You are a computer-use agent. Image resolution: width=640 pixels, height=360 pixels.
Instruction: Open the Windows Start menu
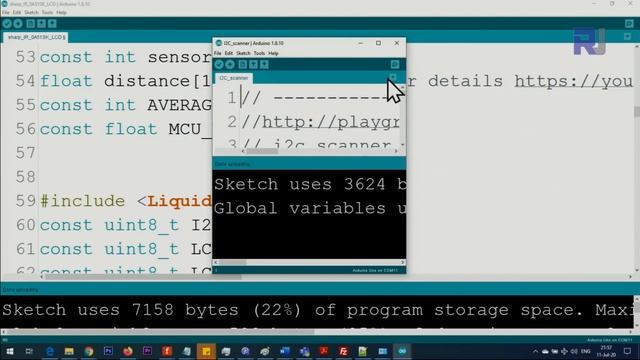pos(9,351)
